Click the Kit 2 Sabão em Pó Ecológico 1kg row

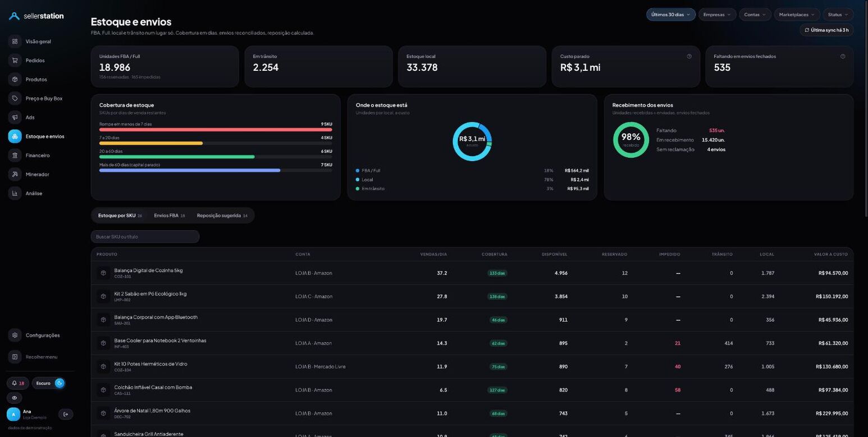click(x=472, y=297)
